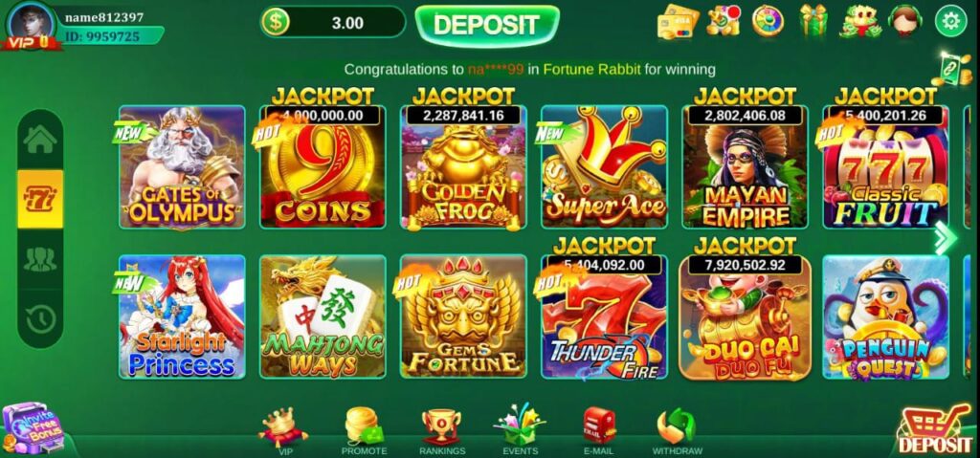Open the VIP crown icon
The height and width of the screenshot is (458, 980).
coord(282,426)
